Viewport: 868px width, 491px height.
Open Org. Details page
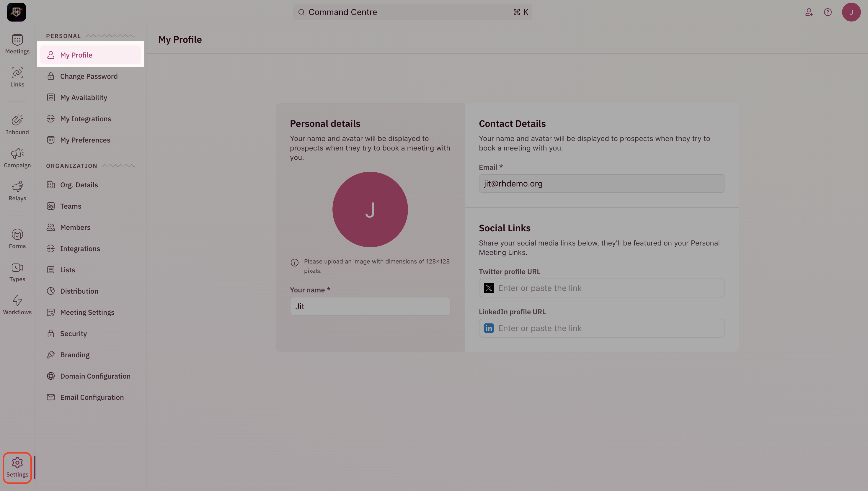coord(90,185)
